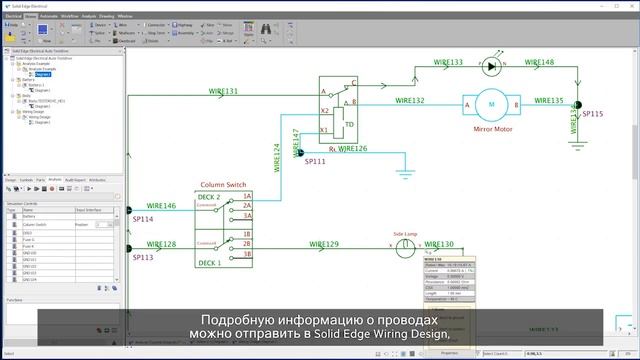Collapse the Wiring Design project node
The image size is (640, 360).
pyautogui.click(x=13, y=111)
